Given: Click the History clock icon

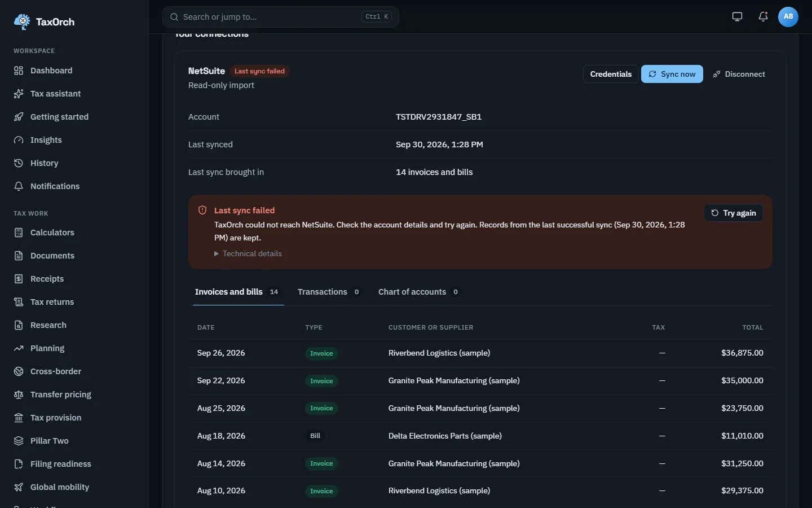Looking at the screenshot, I should [x=19, y=163].
